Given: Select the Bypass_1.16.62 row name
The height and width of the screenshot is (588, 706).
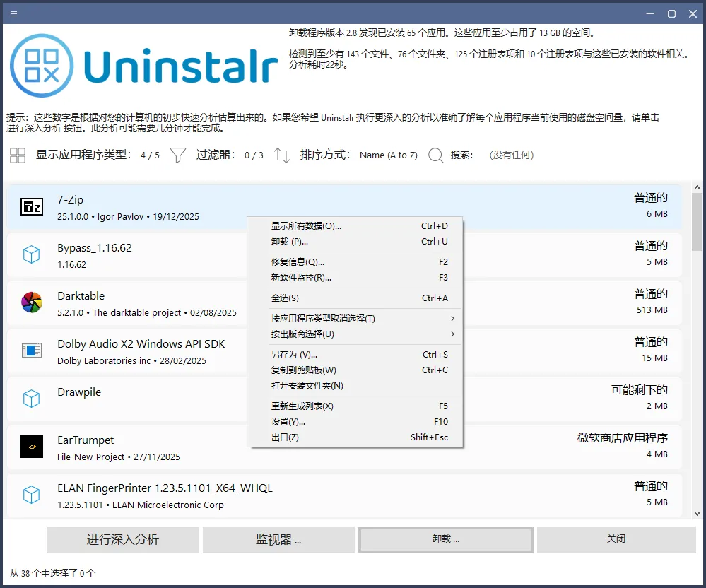Looking at the screenshot, I should tap(95, 248).
